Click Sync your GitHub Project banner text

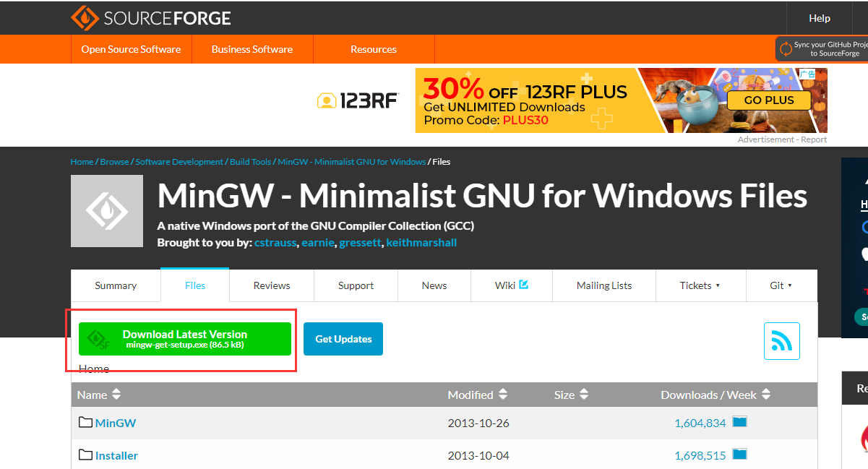831,49
